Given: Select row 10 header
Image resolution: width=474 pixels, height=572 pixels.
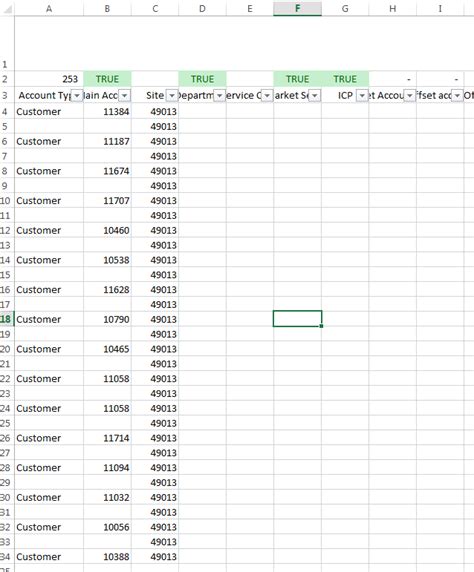Looking at the screenshot, I should 7,201.
